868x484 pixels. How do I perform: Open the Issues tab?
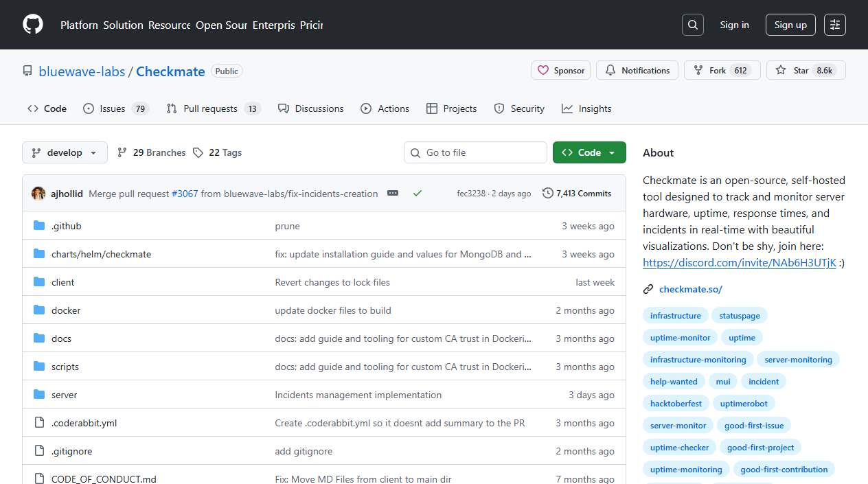point(116,108)
